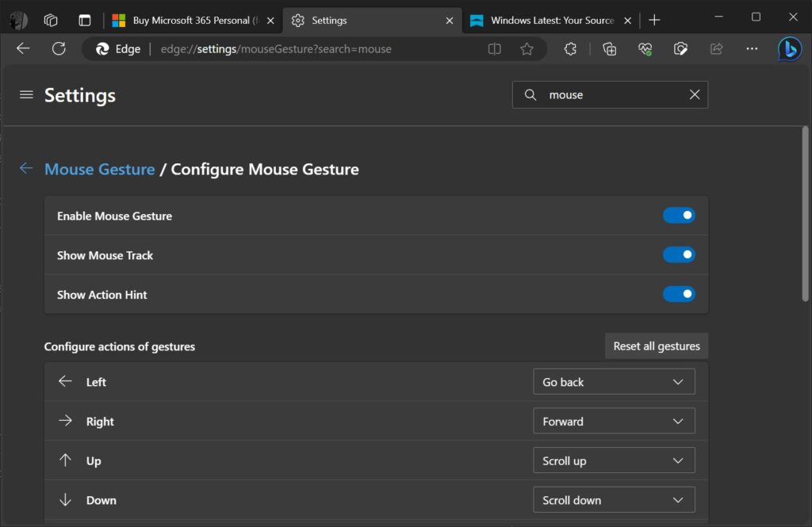812x527 pixels.
Task: Click the Extensions puzzle icon
Action: (570, 48)
